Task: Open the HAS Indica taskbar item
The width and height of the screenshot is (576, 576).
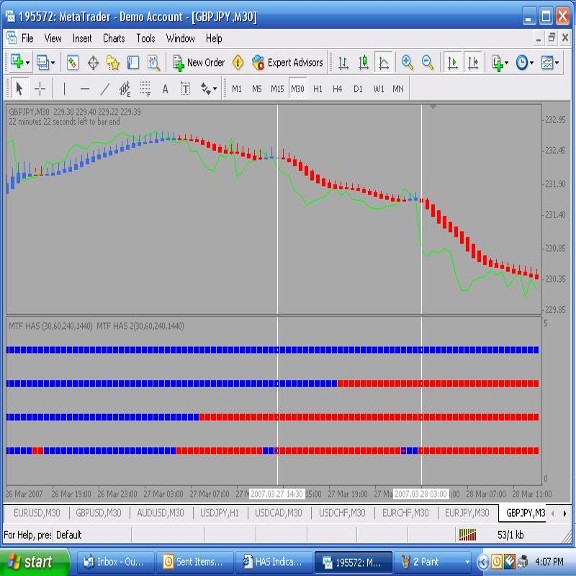Action: [273, 562]
